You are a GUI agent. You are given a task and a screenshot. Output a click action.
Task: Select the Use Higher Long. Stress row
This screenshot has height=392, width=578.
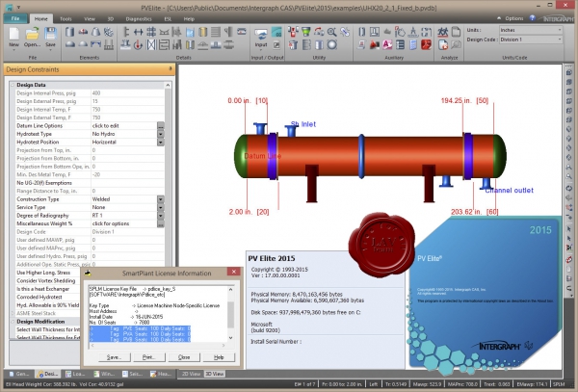(x=48, y=273)
